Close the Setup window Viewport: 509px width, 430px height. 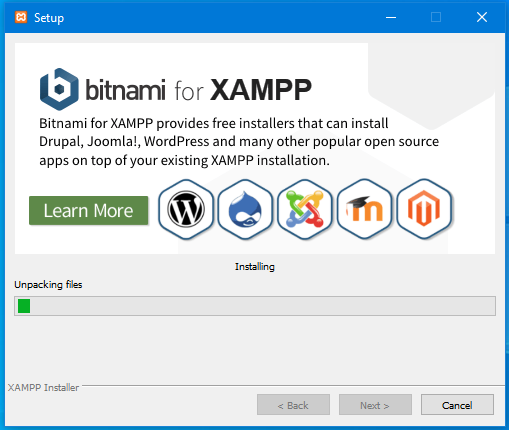482,17
